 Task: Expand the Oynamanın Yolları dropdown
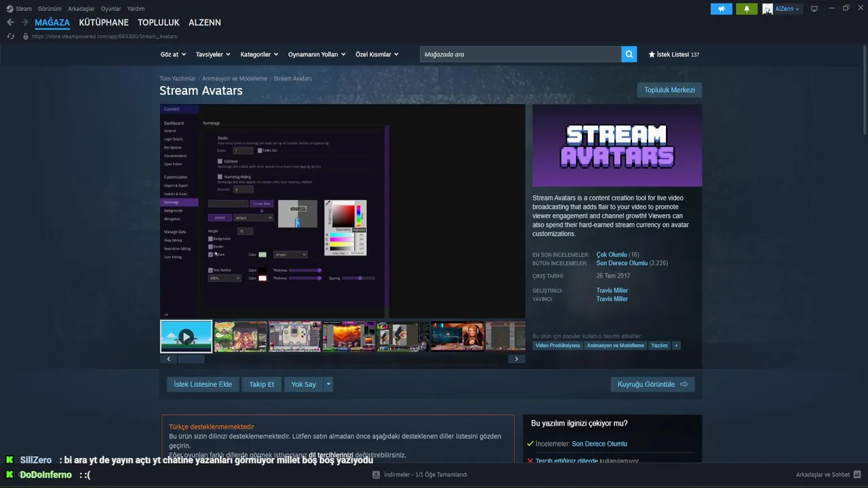(317, 54)
